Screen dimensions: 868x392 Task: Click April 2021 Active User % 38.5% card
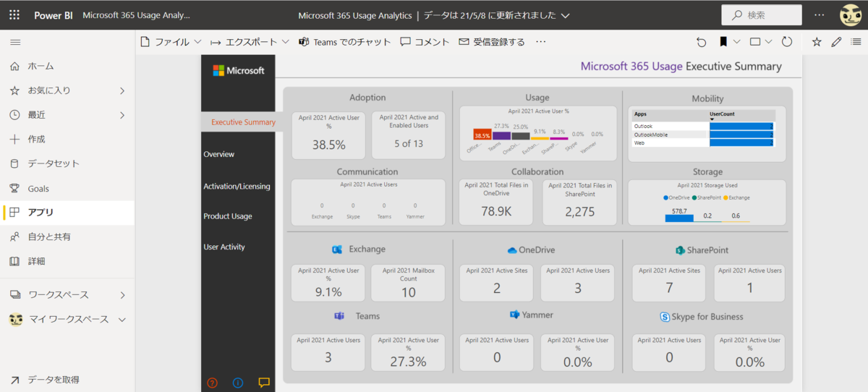point(328,135)
